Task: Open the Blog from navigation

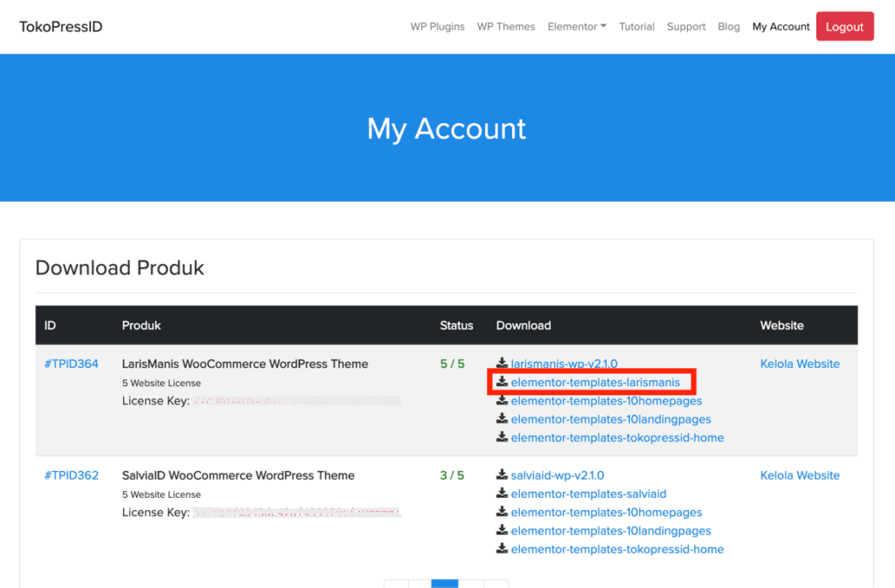Action: click(729, 27)
